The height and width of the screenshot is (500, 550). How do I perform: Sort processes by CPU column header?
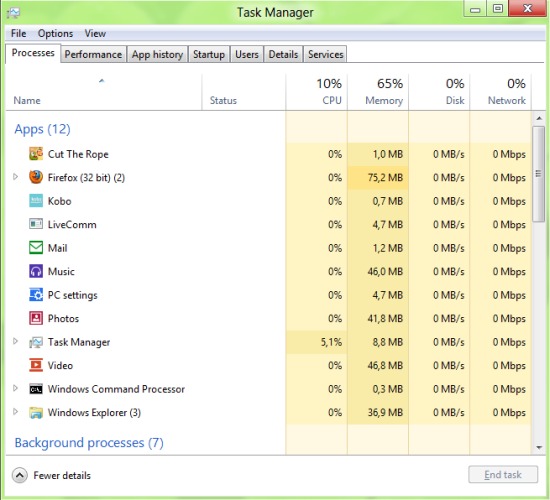317,92
